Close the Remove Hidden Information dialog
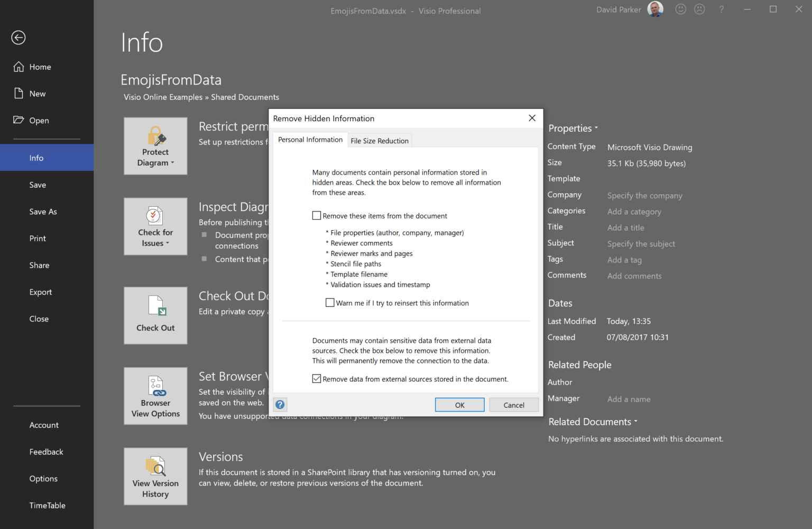The height and width of the screenshot is (529, 812). point(532,118)
